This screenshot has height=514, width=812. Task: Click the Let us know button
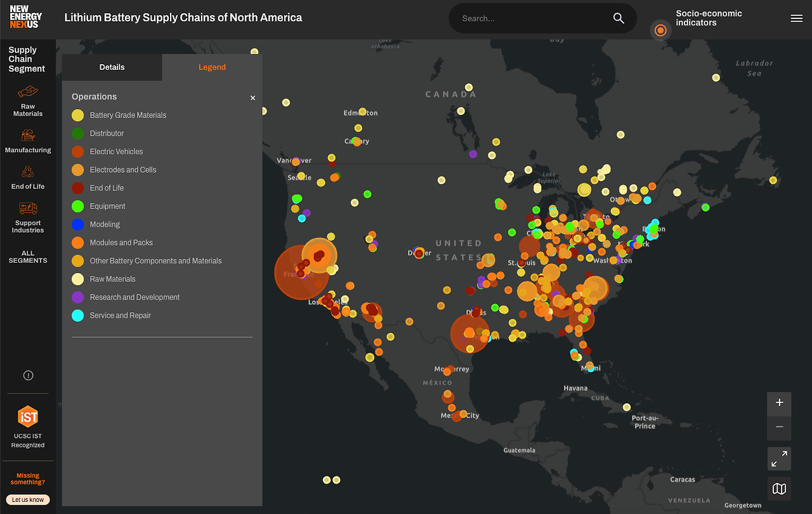[x=28, y=499]
